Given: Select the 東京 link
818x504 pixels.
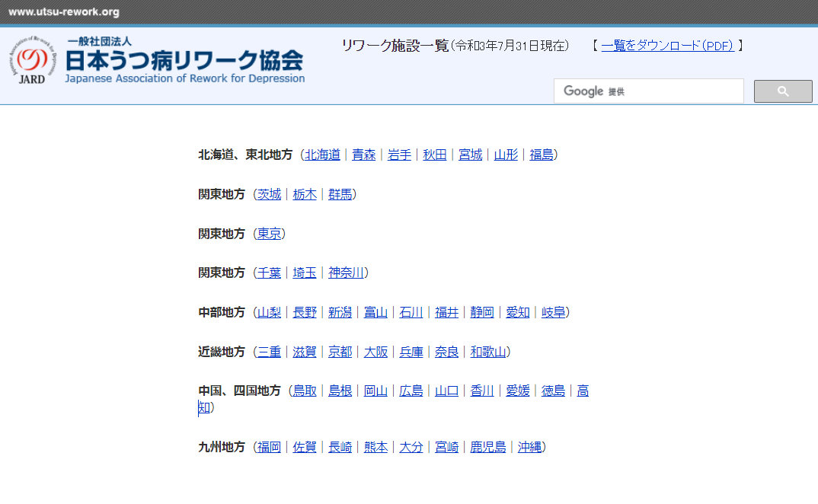Looking at the screenshot, I should (x=269, y=234).
